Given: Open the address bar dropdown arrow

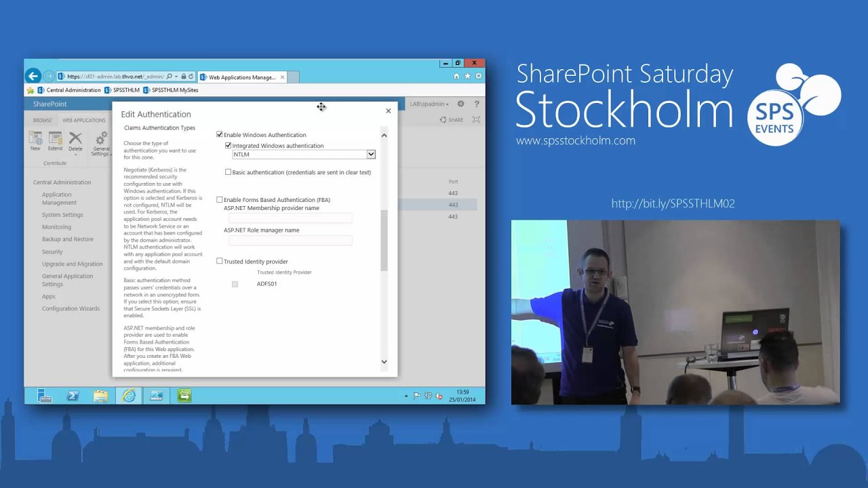Looking at the screenshot, I should click(177, 77).
